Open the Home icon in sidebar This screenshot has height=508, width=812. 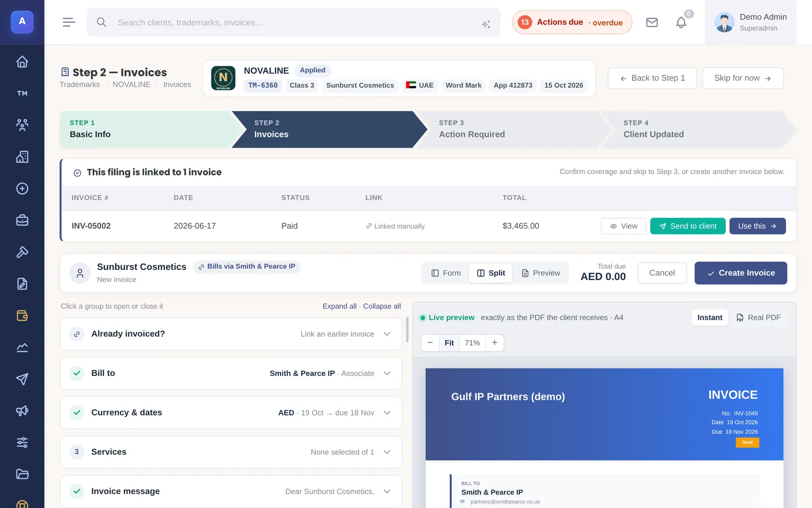pyautogui.click(x=22, y=61)
